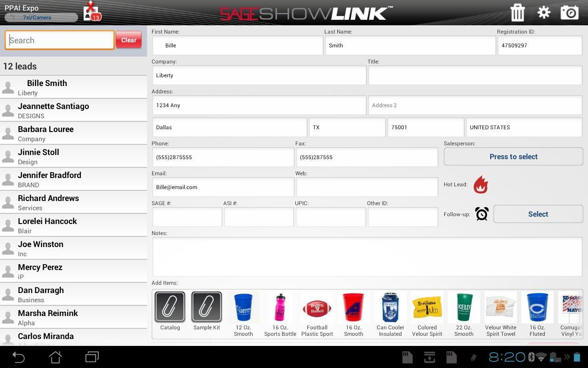The image size is (588, 368).
Task: Add the 16 Oz. Sports Bottle item
Action: coord(280,314)
